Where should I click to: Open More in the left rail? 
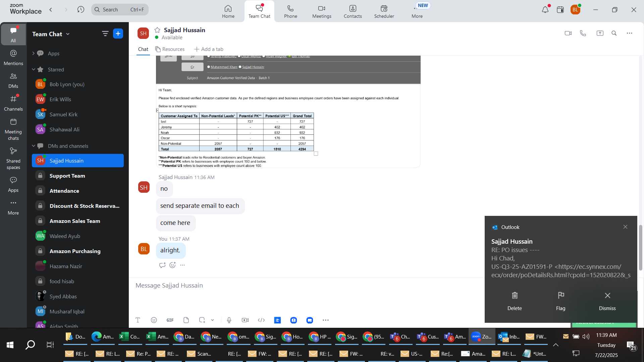pyautogui.click(x=13, y=207)
